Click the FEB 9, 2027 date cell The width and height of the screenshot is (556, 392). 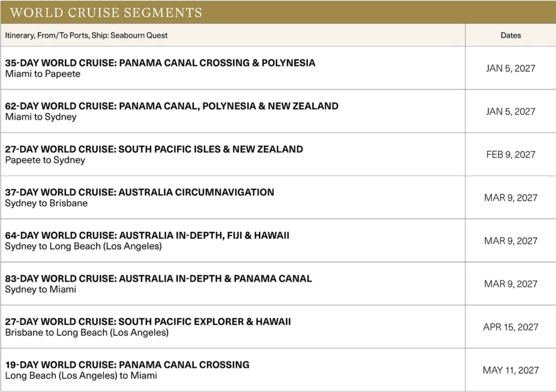click(x=511, y=155)
